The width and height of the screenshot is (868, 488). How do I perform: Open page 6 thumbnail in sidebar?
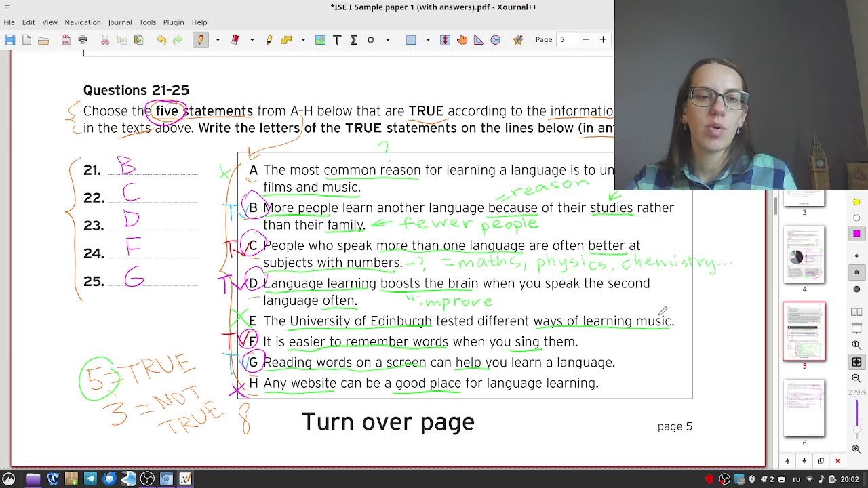pyautogui.click(x=804, y=408)
